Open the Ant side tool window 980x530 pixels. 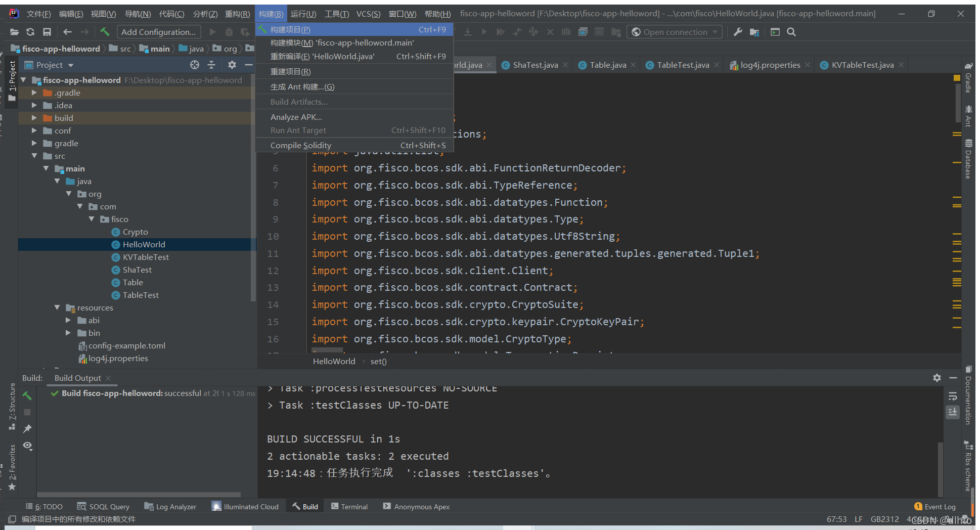[968, 116]
